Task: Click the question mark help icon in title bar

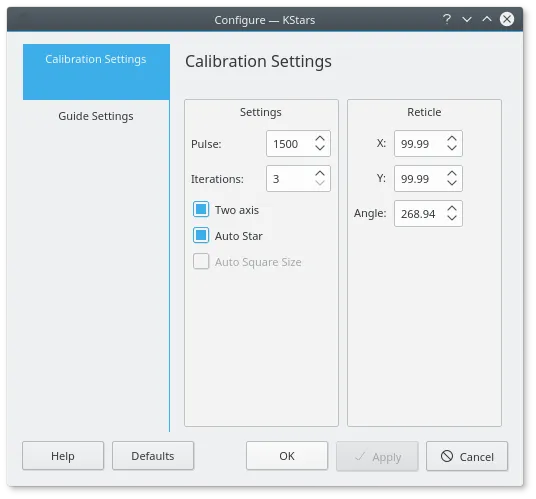Action: click(447, 19)
